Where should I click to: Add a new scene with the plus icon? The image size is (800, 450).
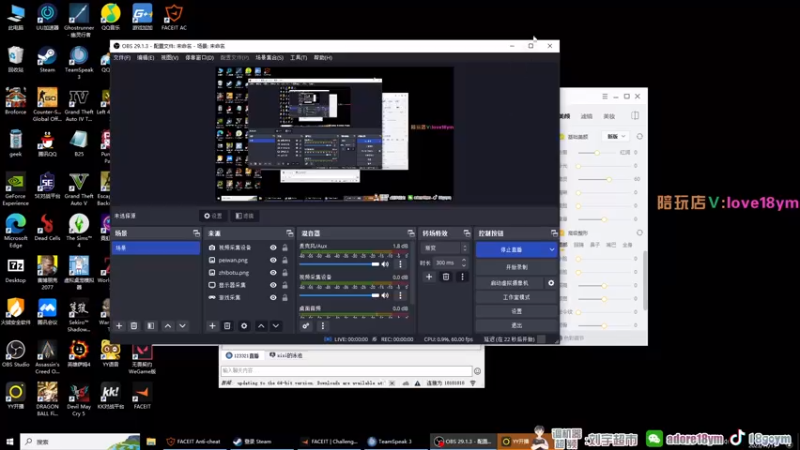click(x=119, y=326)
